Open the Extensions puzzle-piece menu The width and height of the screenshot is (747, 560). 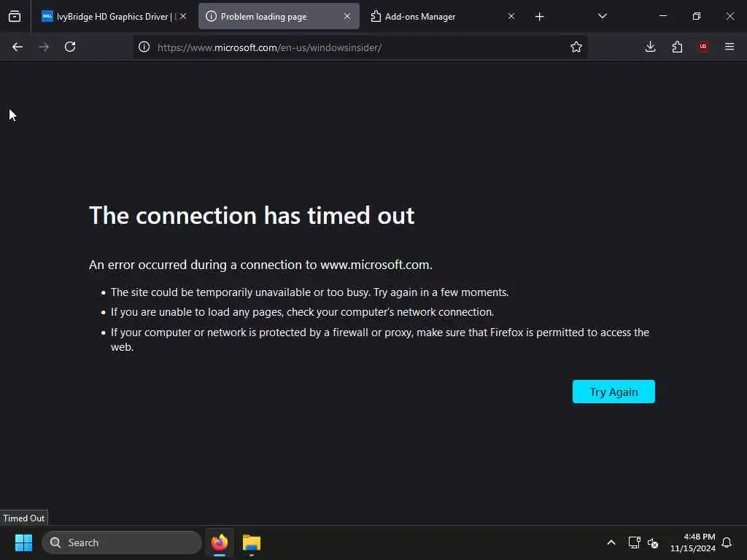(x=677, y=47)
